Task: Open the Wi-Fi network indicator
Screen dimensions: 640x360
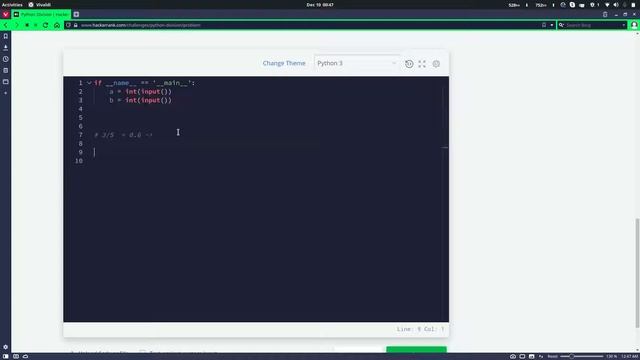Action: point(607,5)
